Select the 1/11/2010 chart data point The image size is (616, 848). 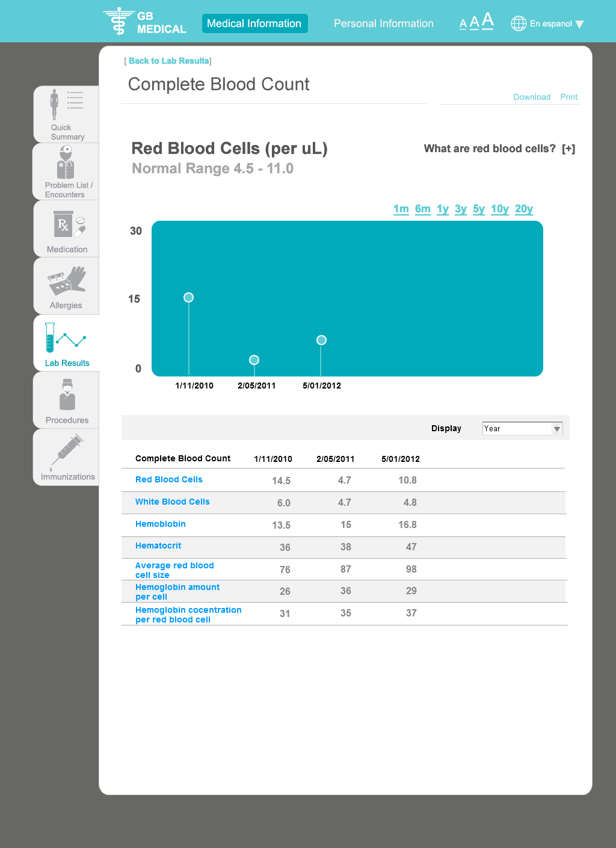point(188,297)
